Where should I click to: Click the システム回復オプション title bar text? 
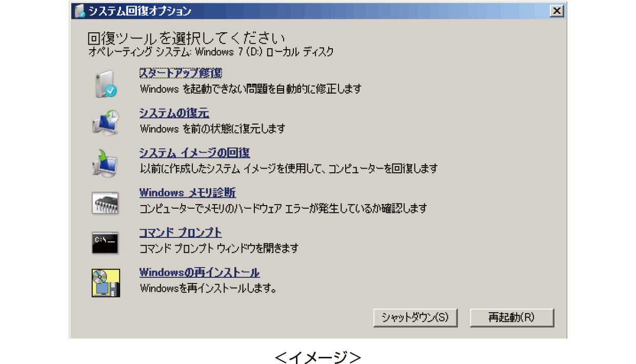click(x=140, y=11)
